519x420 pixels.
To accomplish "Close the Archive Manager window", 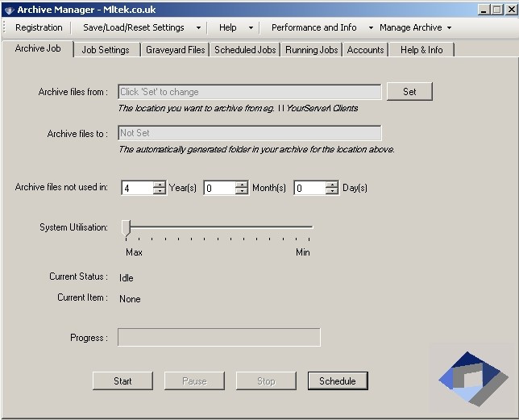I will (x=511, y=10).
